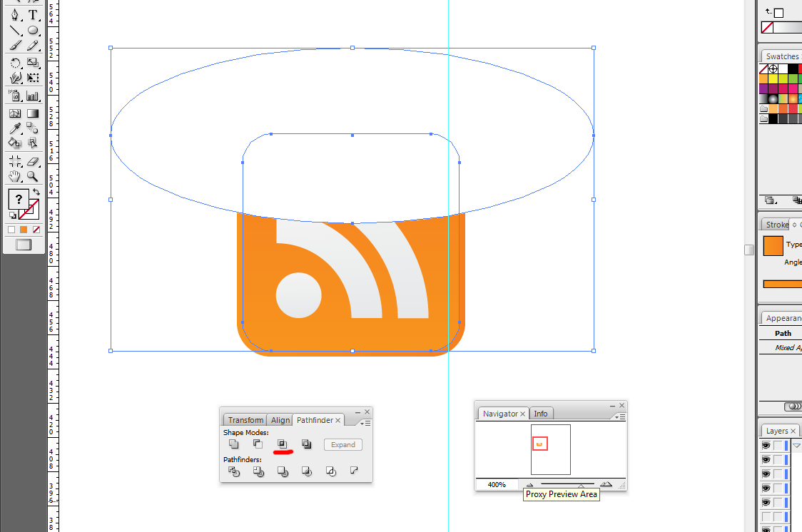Select the Zoom tool

pos(33,177)
